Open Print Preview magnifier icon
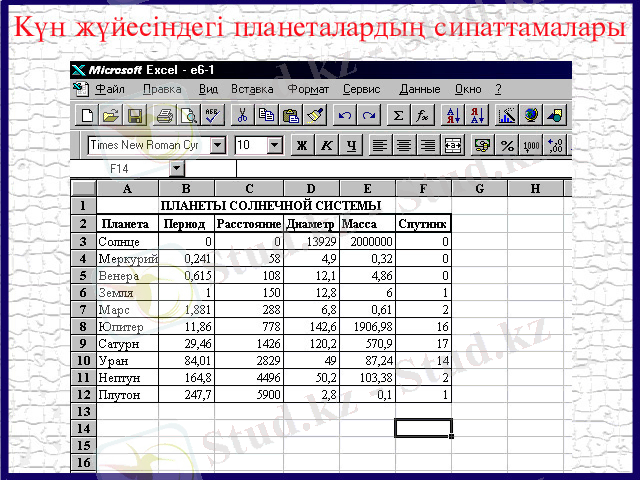This screenshot has width=640, height=480. coord(189,115)
